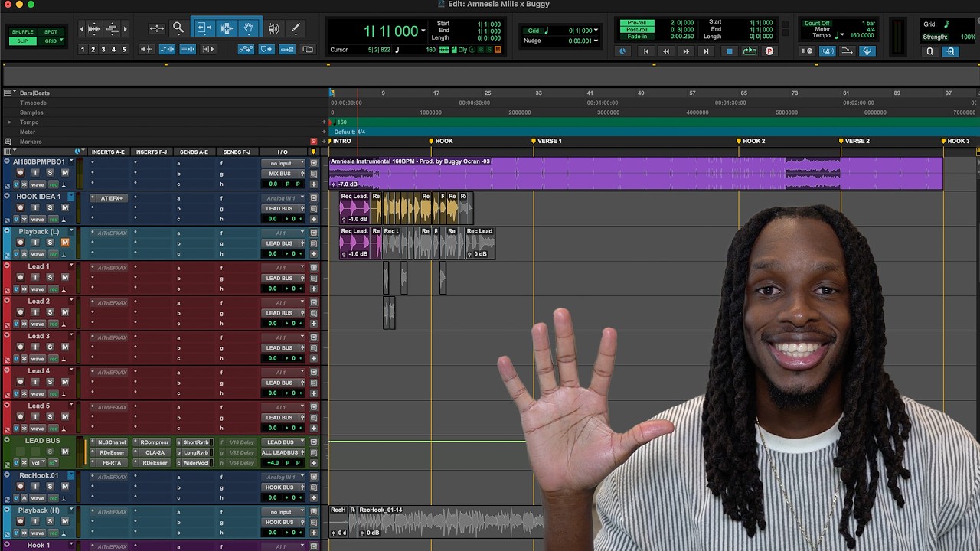Image resolution: width=980 pixels, height=551 pixels.
Task: Enable Shuffle edit mode
Action: tap(22, 32)
